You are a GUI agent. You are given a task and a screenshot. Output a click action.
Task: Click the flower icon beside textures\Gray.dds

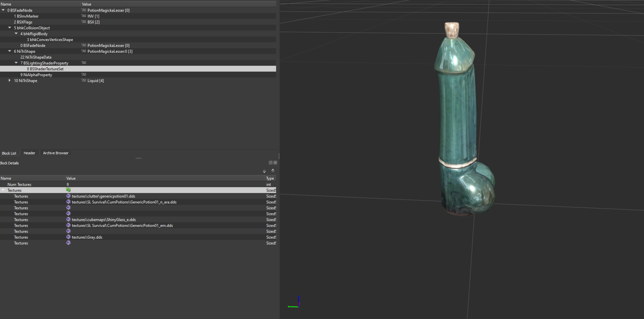coord(68,237)
